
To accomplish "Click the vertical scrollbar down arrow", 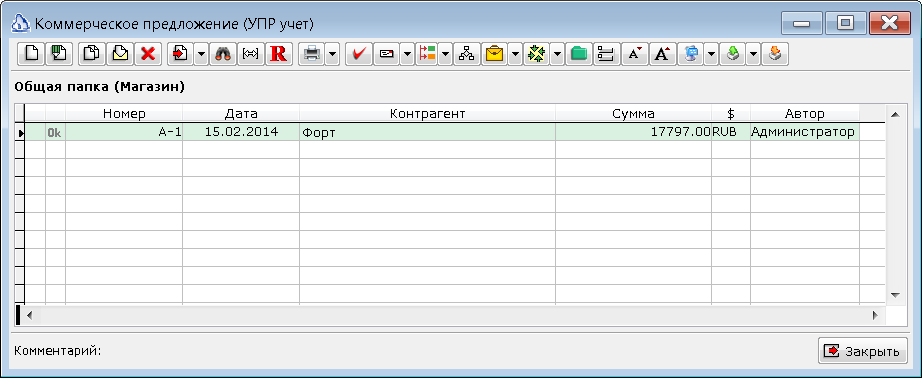I will (x=896, y=295).
